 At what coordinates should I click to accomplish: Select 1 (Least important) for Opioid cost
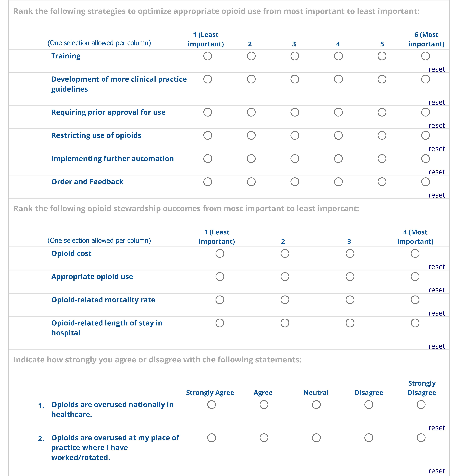pyautogui.click(x=220, y=254)
